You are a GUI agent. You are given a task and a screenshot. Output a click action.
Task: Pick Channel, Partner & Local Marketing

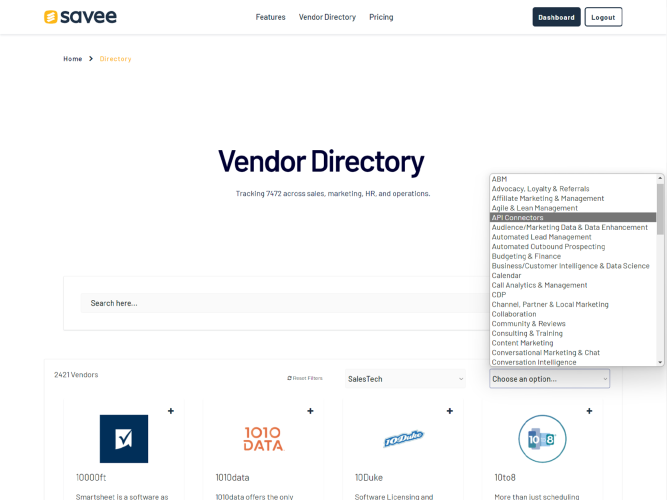(x=573, y=304)
